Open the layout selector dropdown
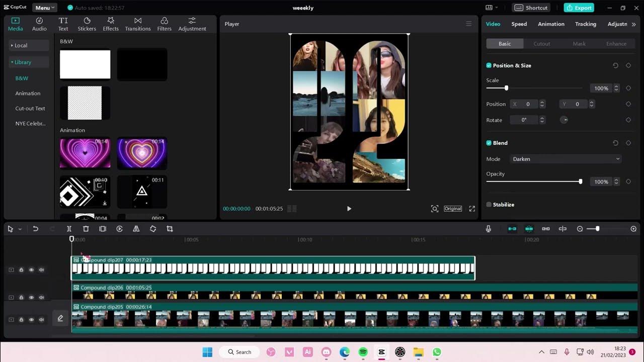Viewport: 644px width, 362px height. tap(492, 8)
